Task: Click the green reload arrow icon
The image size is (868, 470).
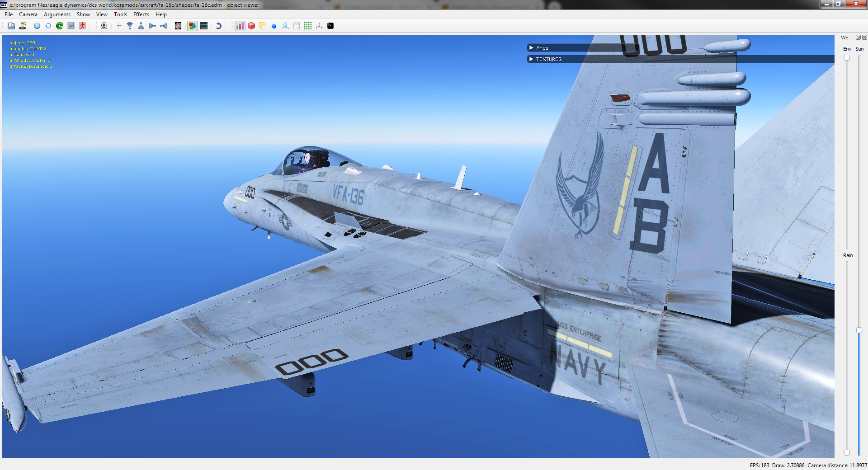Action: point(60,26)
